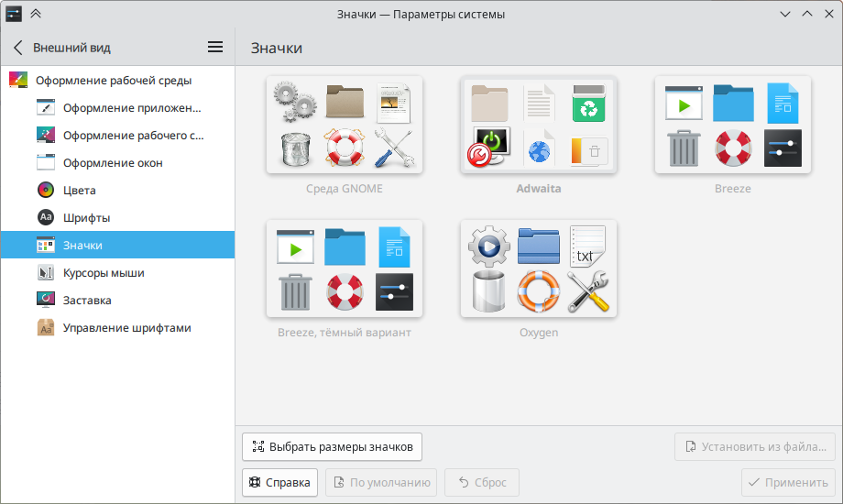This screenshot has width=843, height=504.
Task: Click the Adwaita green recycle bin icon
Action: click(x=588, y=103)
